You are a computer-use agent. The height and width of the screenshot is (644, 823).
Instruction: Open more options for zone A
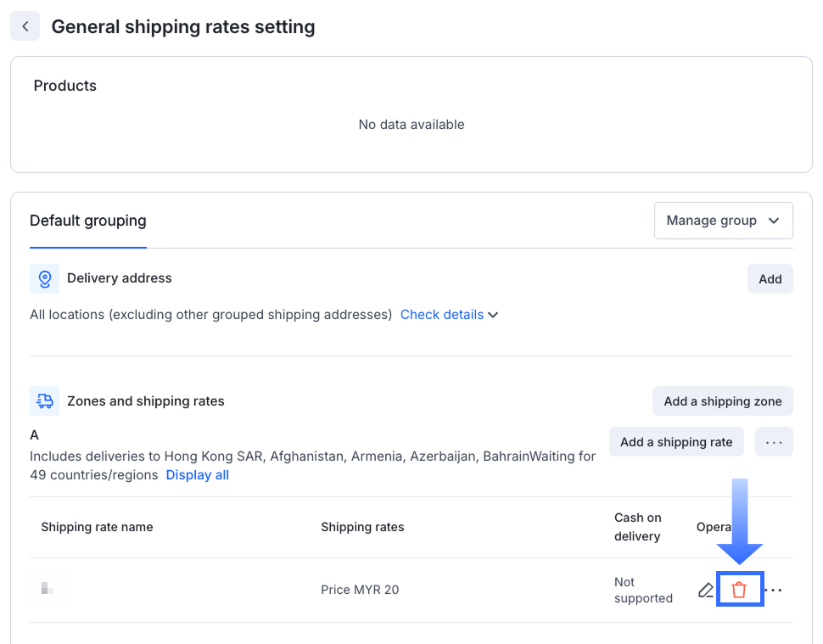point(774,442)
